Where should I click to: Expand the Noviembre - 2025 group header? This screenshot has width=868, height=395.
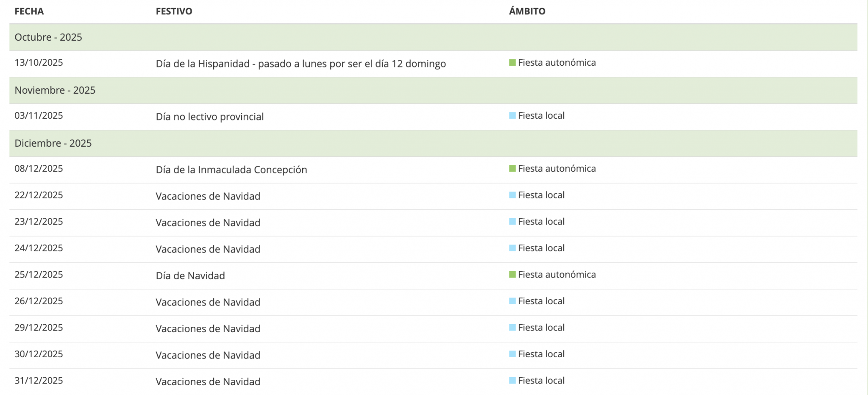coord(55,90)
